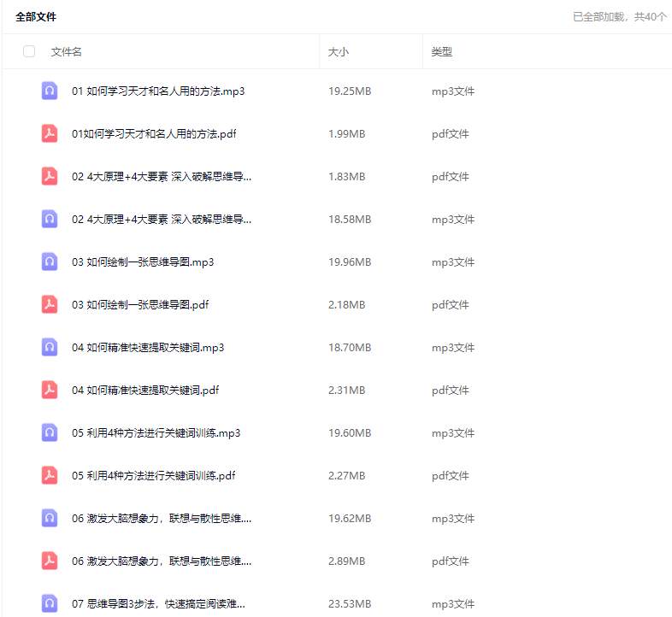Tick the select-all checkbox beside 文件名

[x=29, y=51]
